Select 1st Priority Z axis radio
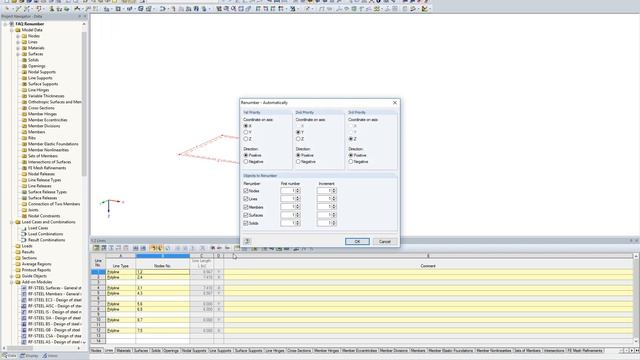The width and height of the screenshot is (640, 360). point(246,139)
